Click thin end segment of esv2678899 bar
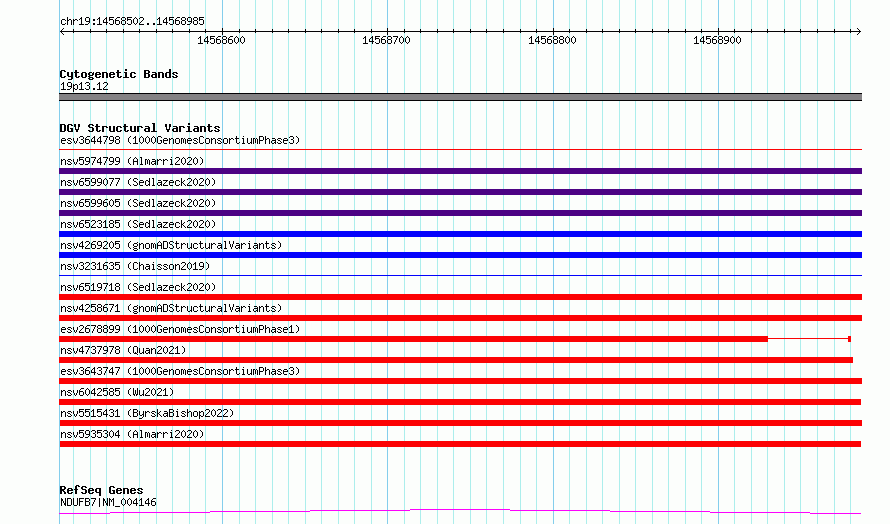 coord(809,339)
